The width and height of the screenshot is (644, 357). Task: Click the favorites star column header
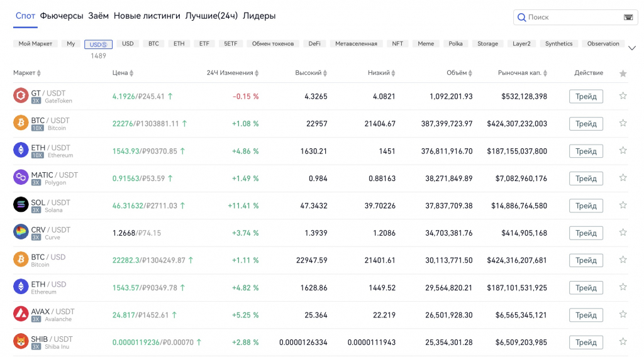(623, 74)
